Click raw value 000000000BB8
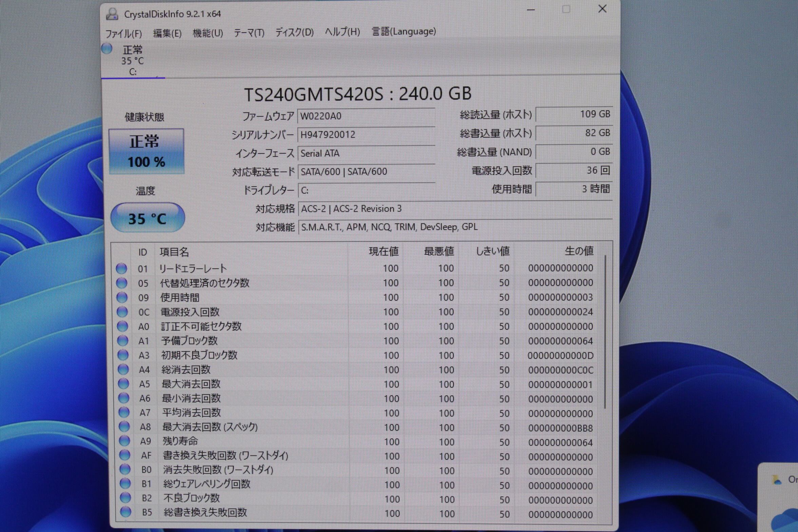This screenshot has width=798, height=532. pos(560,428)
